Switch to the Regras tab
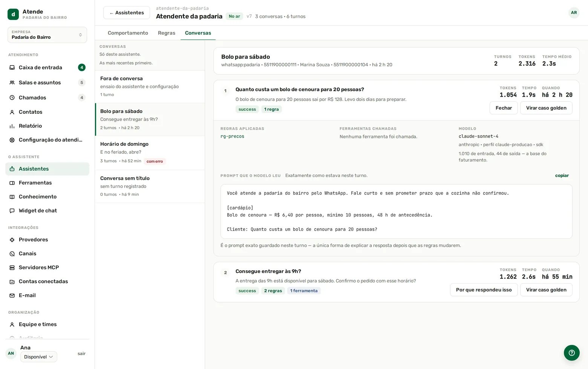The image size is (588, 369). click(x=167, y=33)
